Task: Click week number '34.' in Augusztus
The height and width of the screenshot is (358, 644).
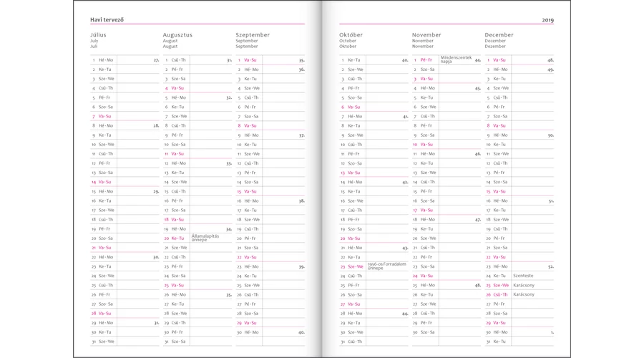Action: [x=229, y=229]
